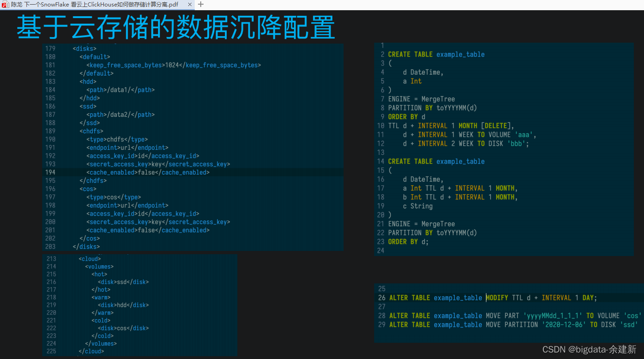Click the MOVE PART to VOLUME 'cos' line
The width and height of the screenshot is (644, 359).
516,316
